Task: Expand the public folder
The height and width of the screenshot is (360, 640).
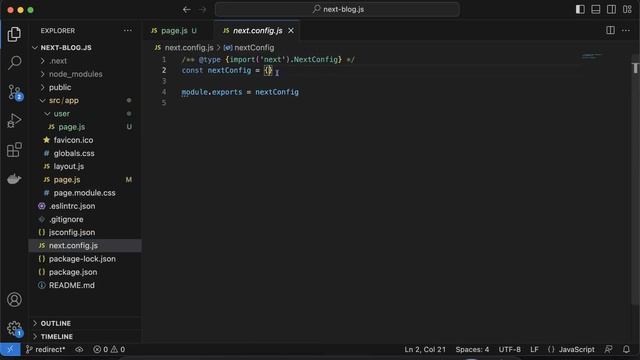Action: 85,87
